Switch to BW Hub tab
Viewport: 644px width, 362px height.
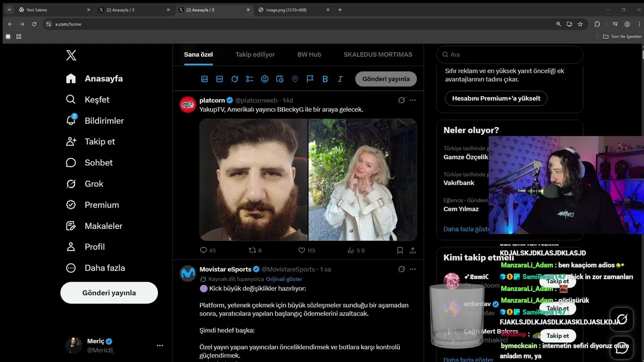tap(309, 54)
